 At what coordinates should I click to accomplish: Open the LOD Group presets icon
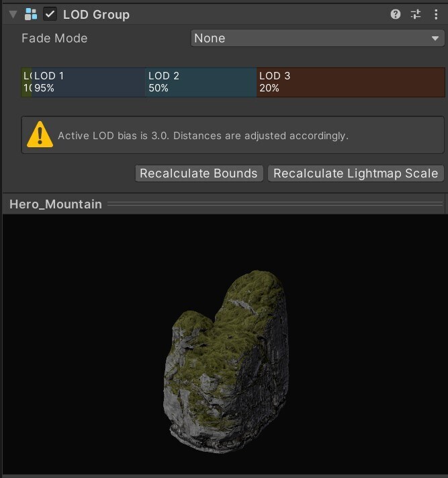coord(416,14)
